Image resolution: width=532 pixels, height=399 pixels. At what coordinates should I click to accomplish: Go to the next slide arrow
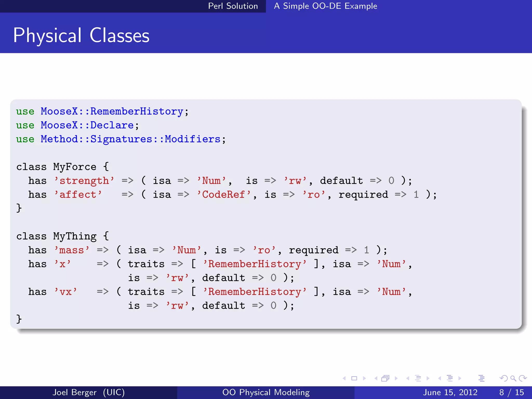click(x=364, y=378)
